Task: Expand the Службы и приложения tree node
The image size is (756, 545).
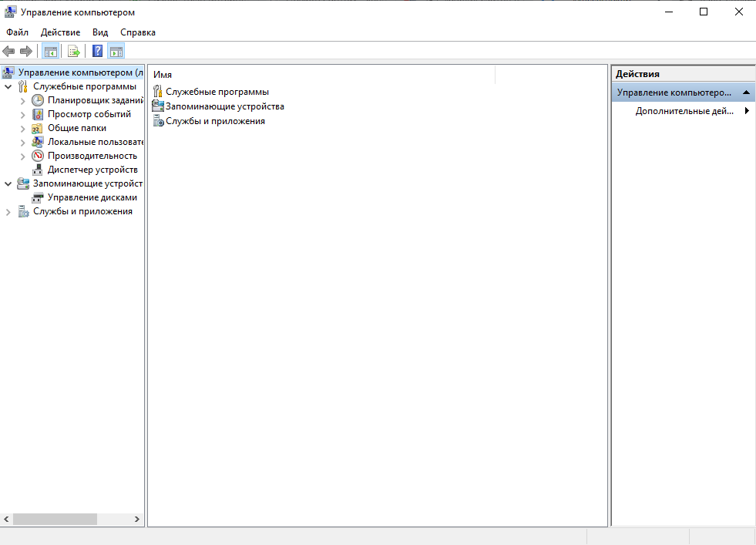Action: point(8,212)
